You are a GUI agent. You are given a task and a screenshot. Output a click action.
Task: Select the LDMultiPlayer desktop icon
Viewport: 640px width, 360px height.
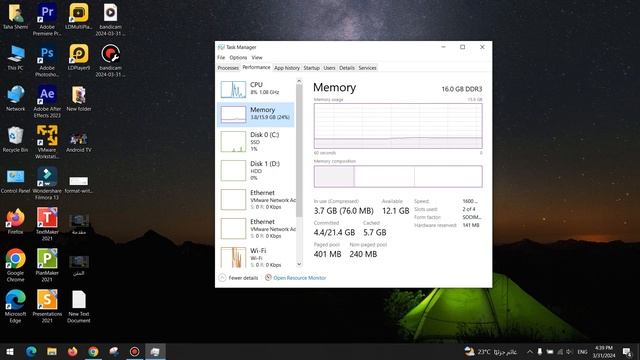point(78,16)
